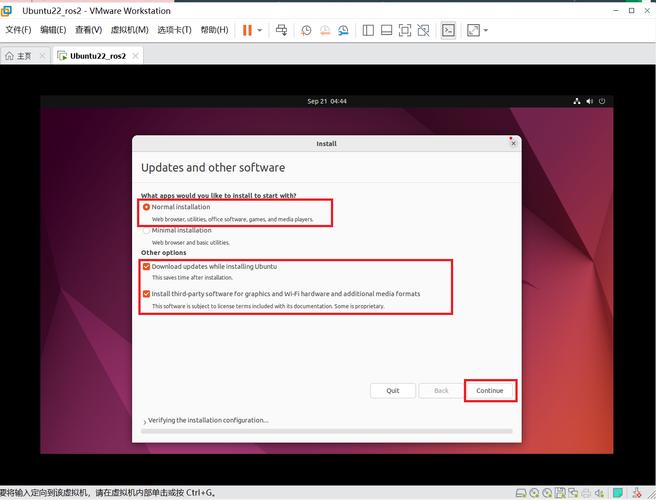The image size is (656, 500).
Task: Open the Ubuntu volume indicator
Action: [x=589, y=101]
